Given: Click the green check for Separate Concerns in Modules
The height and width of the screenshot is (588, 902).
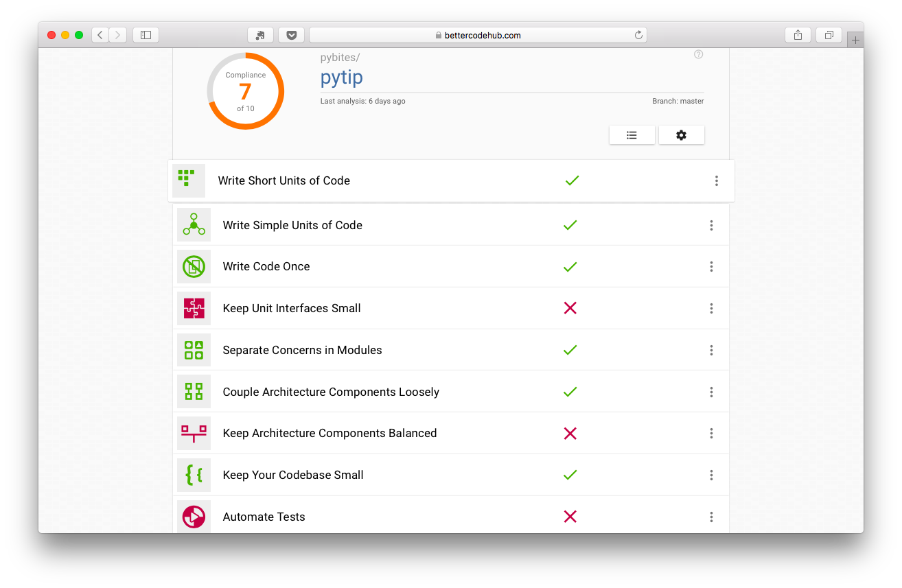Looking at the screenshot, I should [570, 350].
